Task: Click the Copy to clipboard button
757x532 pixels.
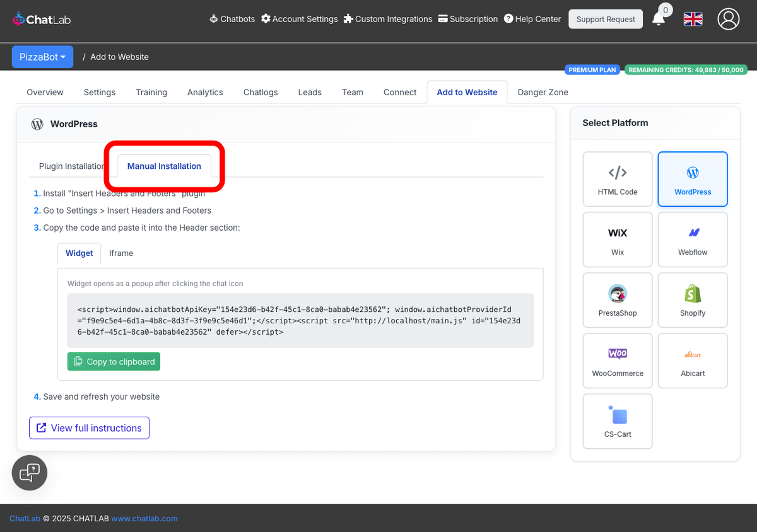Action: (x=114, y=361)
